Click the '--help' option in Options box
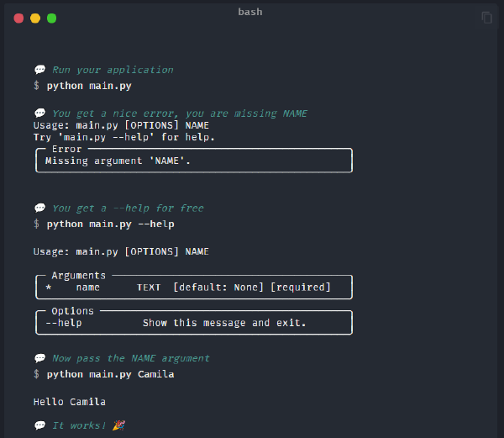Screen dimensions: 504x438 64,323
